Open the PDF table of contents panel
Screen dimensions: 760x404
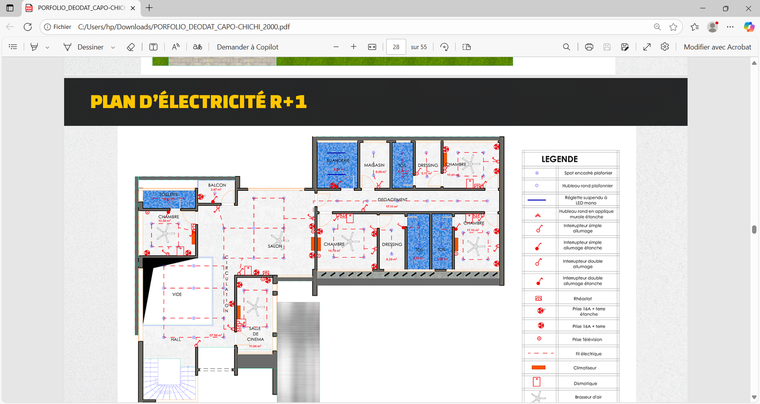13,47
